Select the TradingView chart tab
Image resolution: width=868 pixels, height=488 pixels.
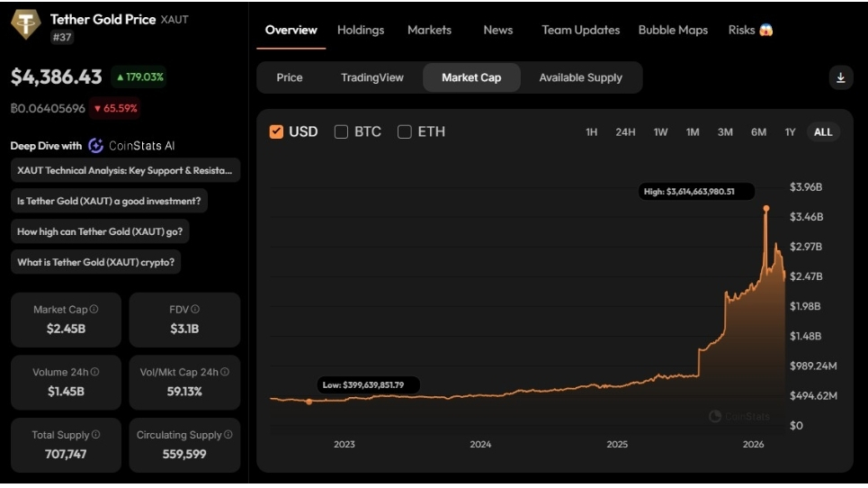click(372, 77)
